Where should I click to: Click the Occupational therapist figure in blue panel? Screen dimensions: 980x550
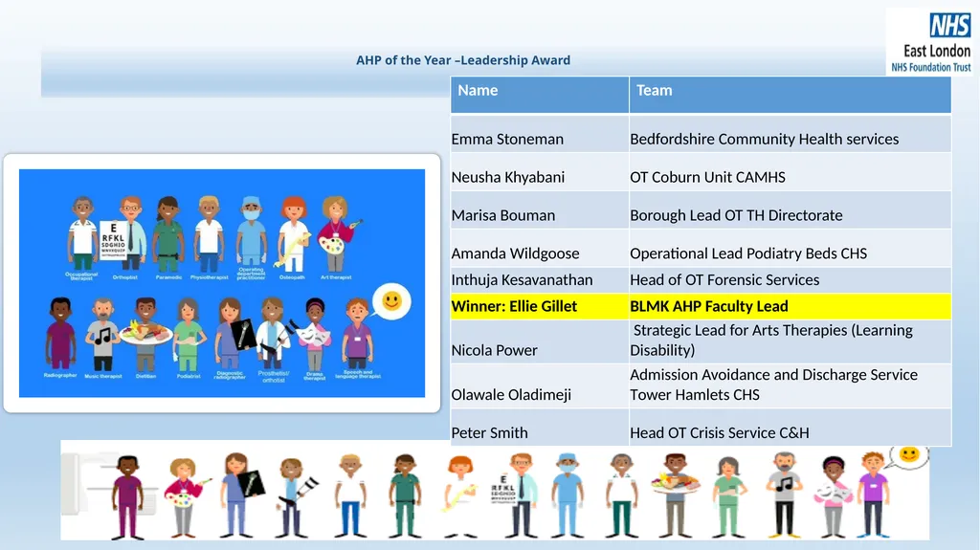(82, 234)
